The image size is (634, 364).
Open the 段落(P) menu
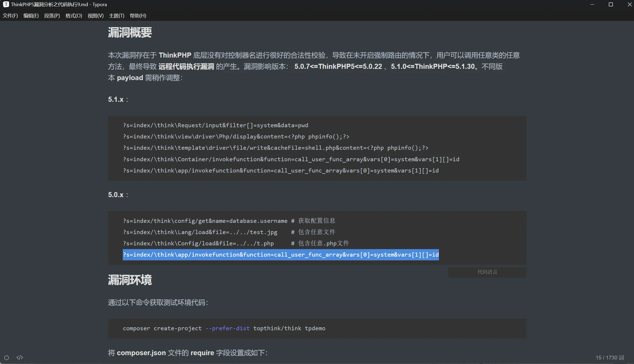[52, 16]
